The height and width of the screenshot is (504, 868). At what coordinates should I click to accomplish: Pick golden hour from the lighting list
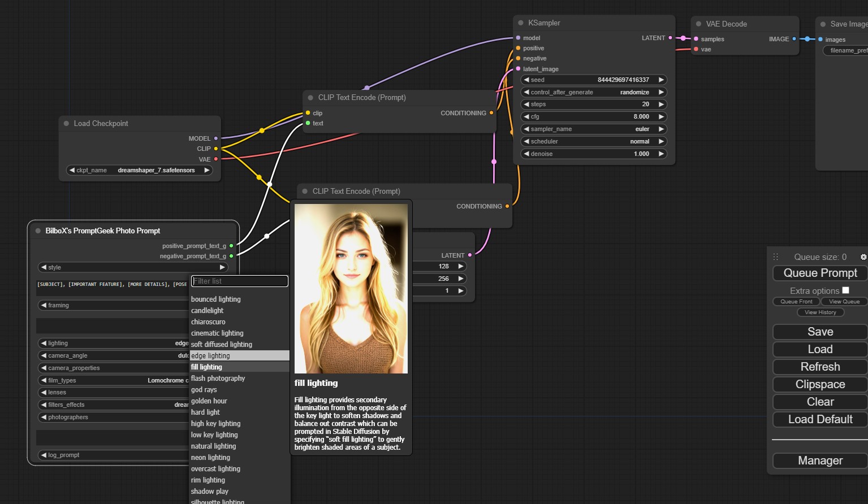(240, 401)
